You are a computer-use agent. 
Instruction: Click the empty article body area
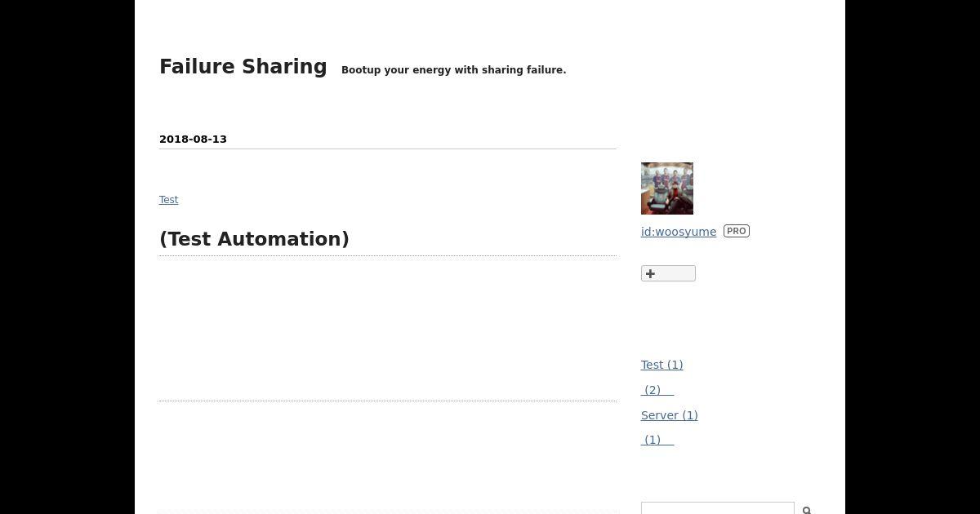coord(388,329)
